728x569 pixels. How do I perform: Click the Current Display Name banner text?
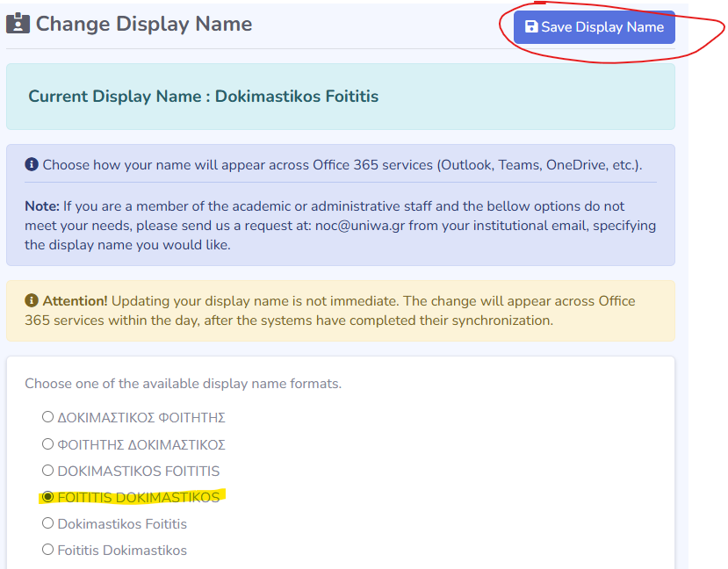(x=203, y=97)
